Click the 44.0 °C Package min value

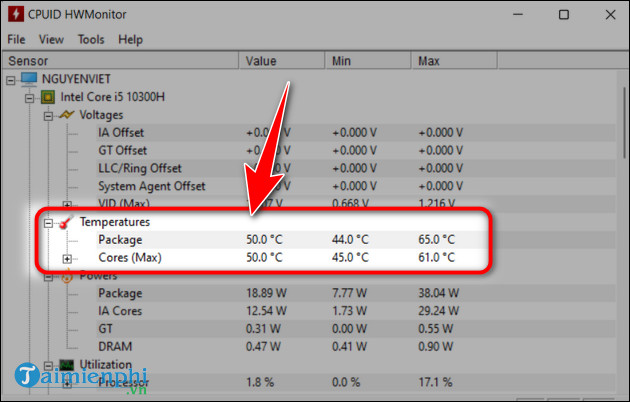350,240
